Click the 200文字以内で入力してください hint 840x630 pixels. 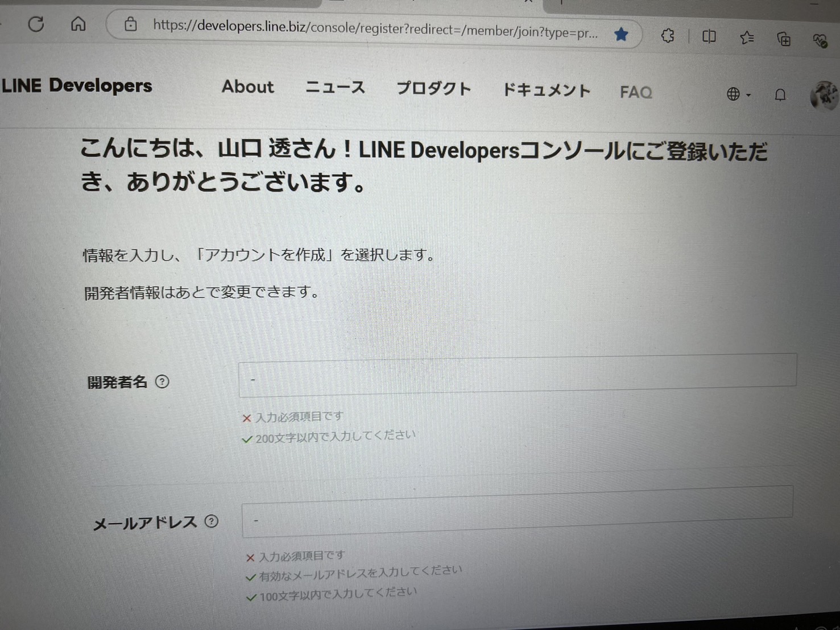coord(336,437)
